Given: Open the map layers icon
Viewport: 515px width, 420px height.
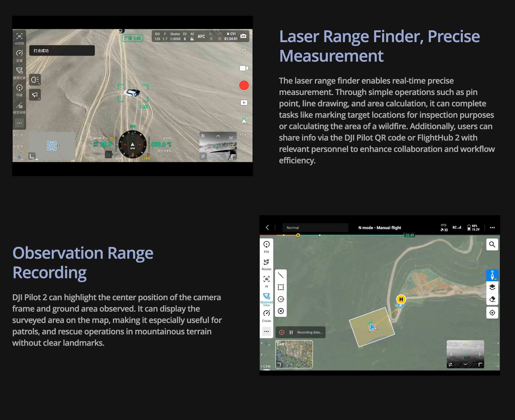Looking at the screenshot, I should click(x=492, y=287).
